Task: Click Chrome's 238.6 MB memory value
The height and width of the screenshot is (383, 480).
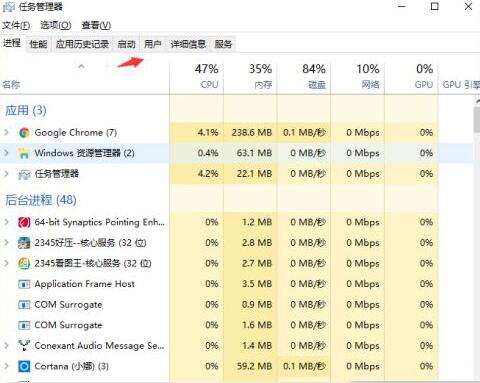Action: tap(252, 133)
